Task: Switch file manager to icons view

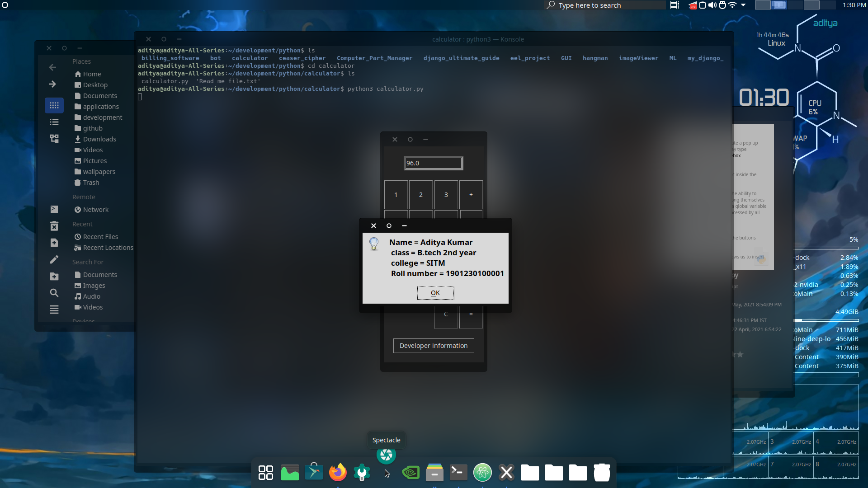Action: [54, 105]
